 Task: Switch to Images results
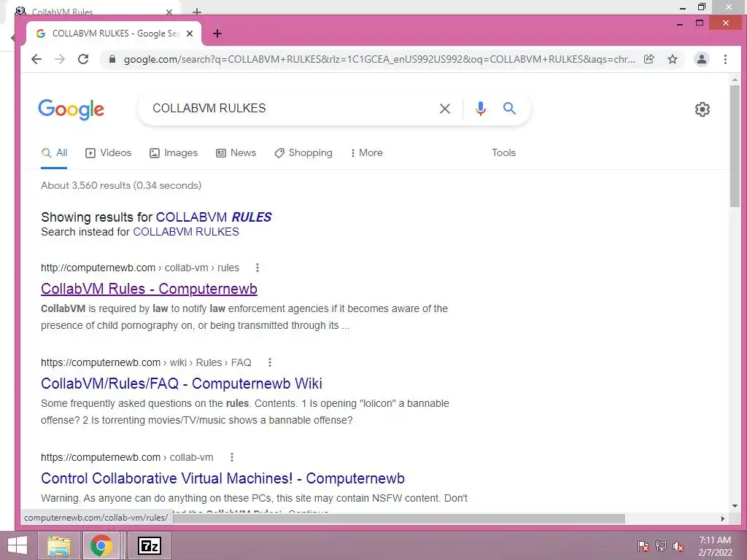tap(174, 153)
